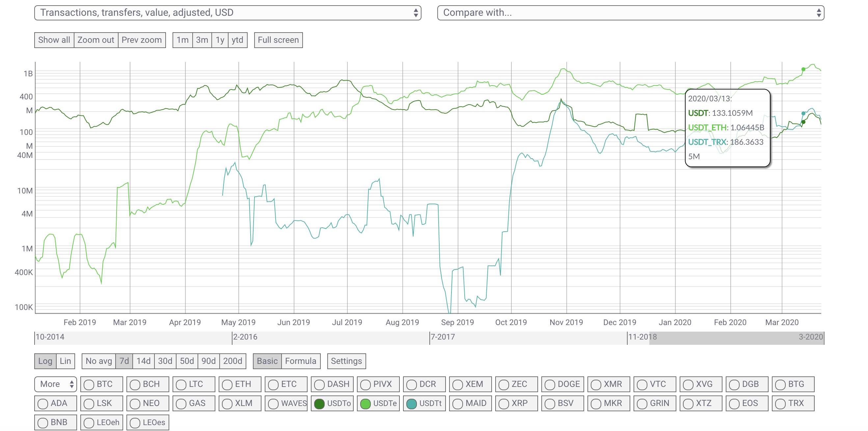Screen dimensions: 868x431
Task: Select 7d moving average
Action: pyautogui.click(x=124, y=361)
